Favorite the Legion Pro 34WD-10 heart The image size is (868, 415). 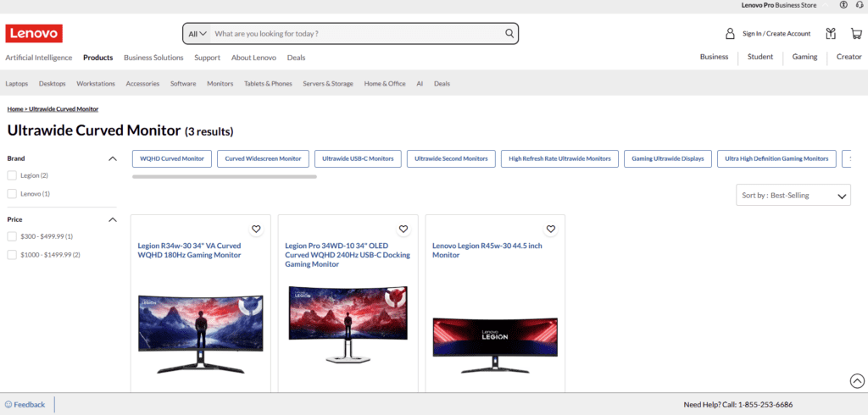pos(403,229)
